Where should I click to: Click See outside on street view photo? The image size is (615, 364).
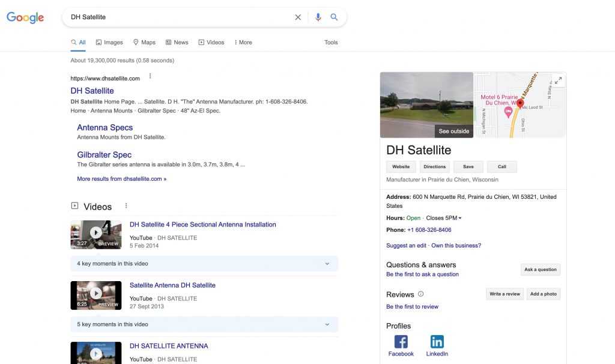pos(454,132)
